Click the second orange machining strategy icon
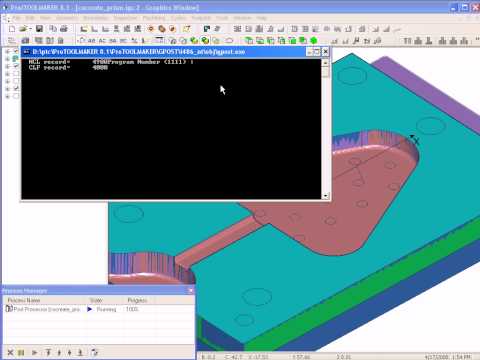 (162, 29)
